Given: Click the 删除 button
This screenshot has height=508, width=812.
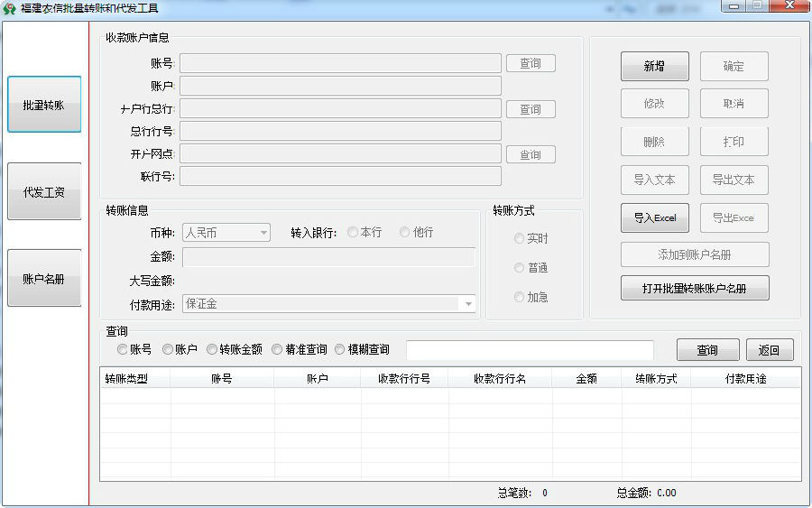Looking at the screenshot, I should pyautogui.click(x=655, y=142).
